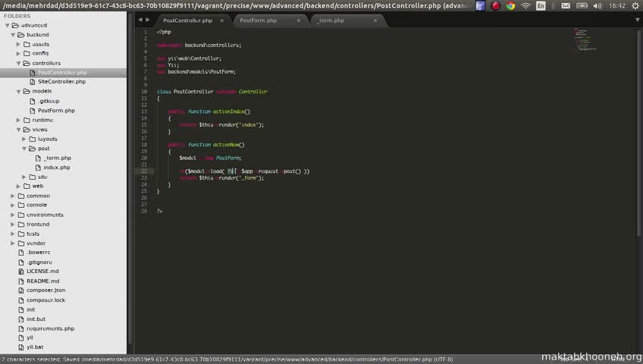Close the PostController.php tab
Viewport: 643px width, 364px height.
click(222, 20)
